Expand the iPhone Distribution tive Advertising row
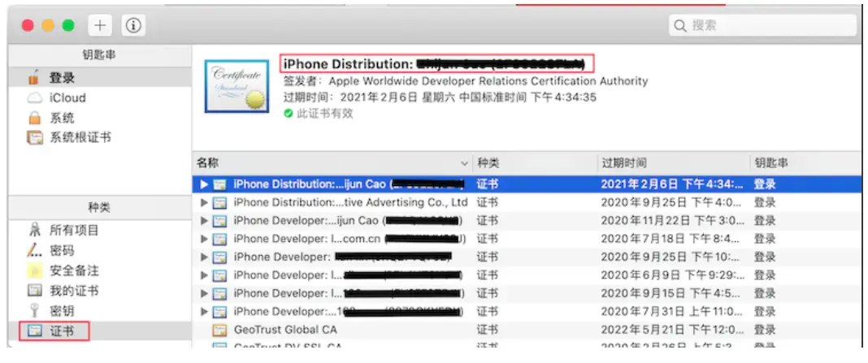The height and width of the screenshot is (363, 868). [x=204, y=202]
